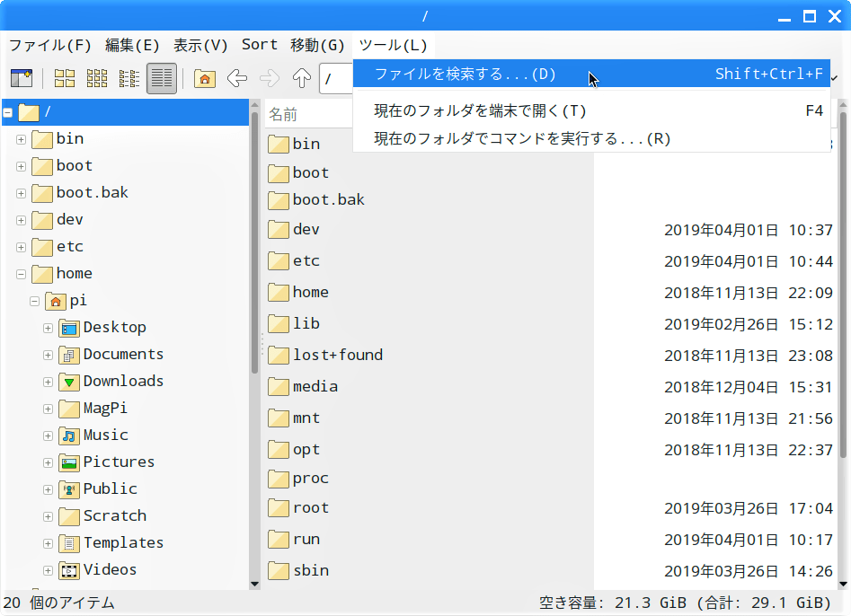Select lib folder icon in file list
Image resolution: width=851 pixels, height=616 pixels.
click(279, 324)
